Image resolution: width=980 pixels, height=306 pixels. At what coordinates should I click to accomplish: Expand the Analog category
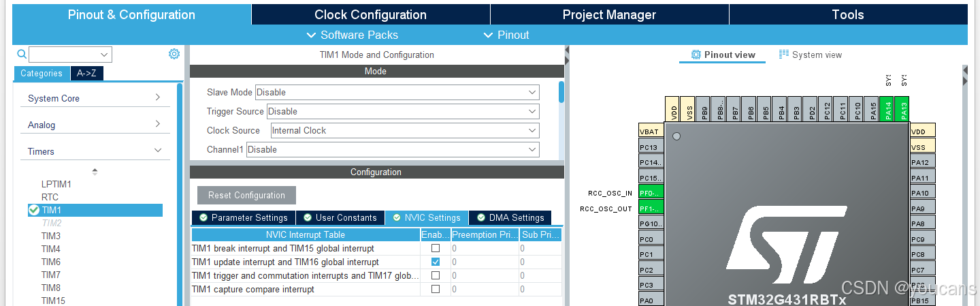click(x=95, y=125)
